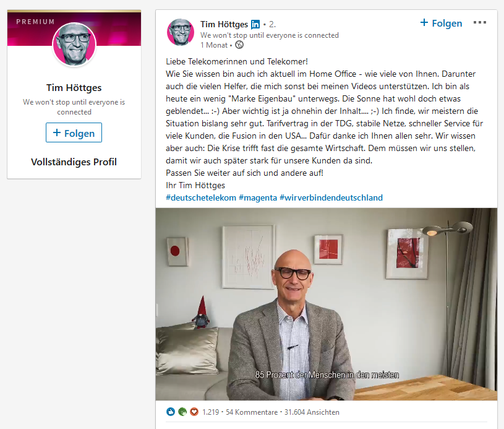This screenshot has height=429, width=504.
Task: Open the three-dot post options menu
Action: pyautogui.click(x=479, y=22)
